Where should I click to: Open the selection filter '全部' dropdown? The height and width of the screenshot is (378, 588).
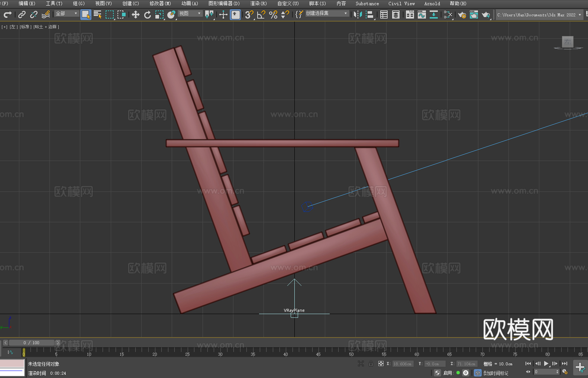tap(67, 13)
